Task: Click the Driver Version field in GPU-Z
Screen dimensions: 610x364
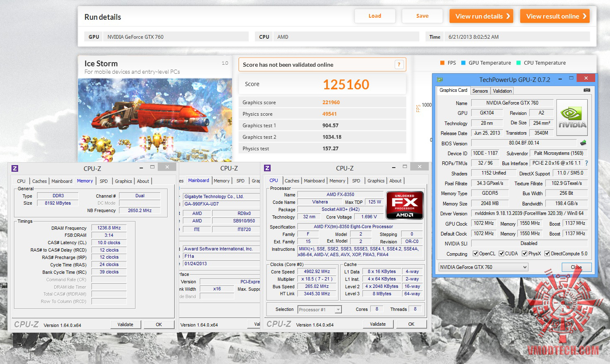Action: (529, 213)
